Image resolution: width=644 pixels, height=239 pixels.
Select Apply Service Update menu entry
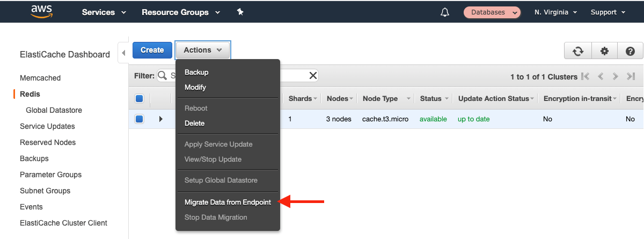click(218, 144)
